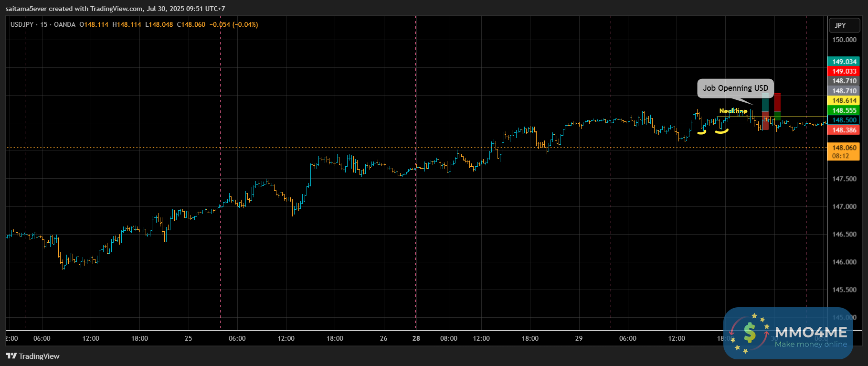The width and height of the screenshot is (868, 366).
Task: Click the TradingView logo at the bottom
Action: tap(32, 356)
